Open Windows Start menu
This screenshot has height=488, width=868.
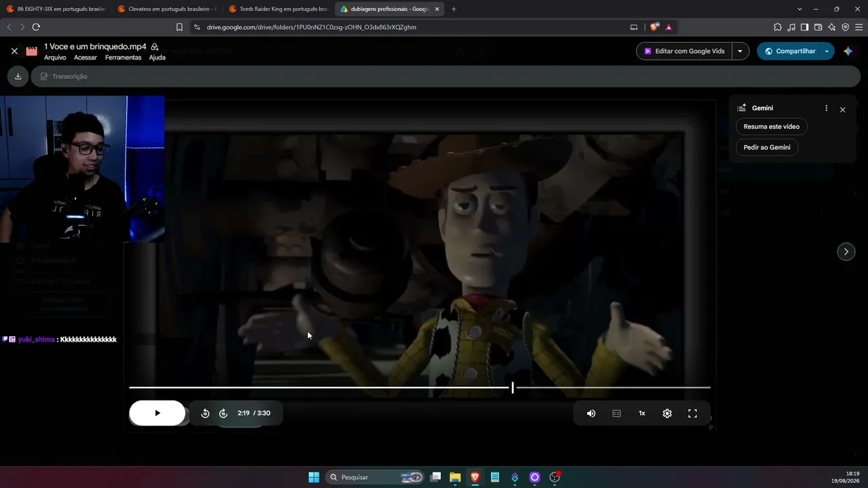point(314,477)
